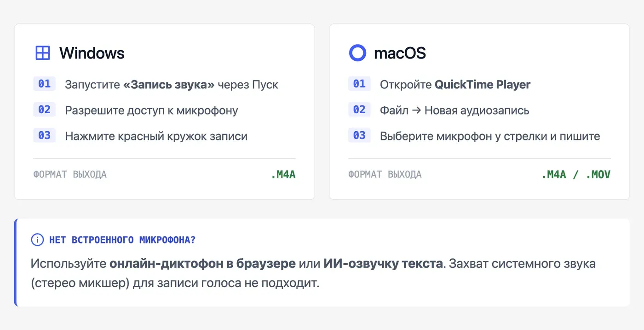Screen dimensions: 644x330
Task: Select the 01 badge in Windows card
Action: [x=44, y=84]
